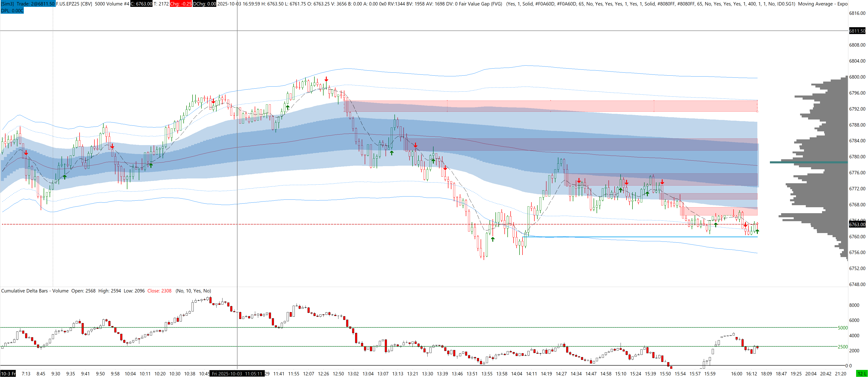Click the red sell arrow near the 6800 high
The height and width of the screenshot is (377, 868).
(326, 79)
